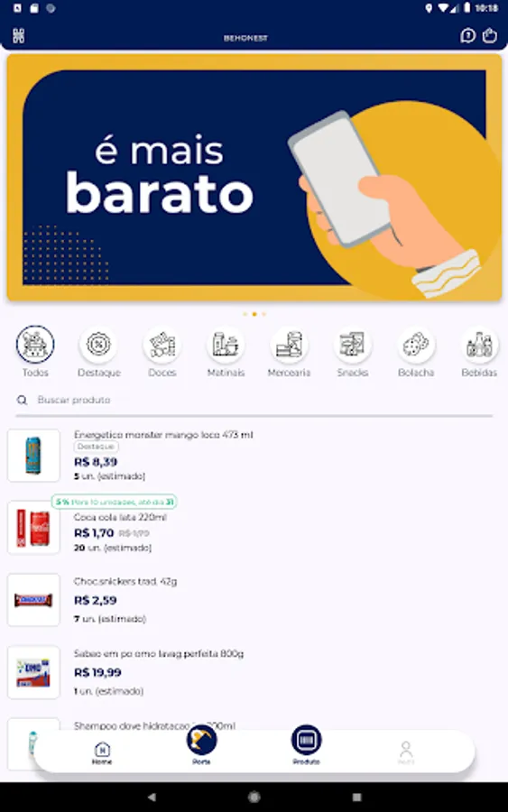Open the Choc snickers trad 42g product
The height and width of the screenshot is (812, 508).
254,600
